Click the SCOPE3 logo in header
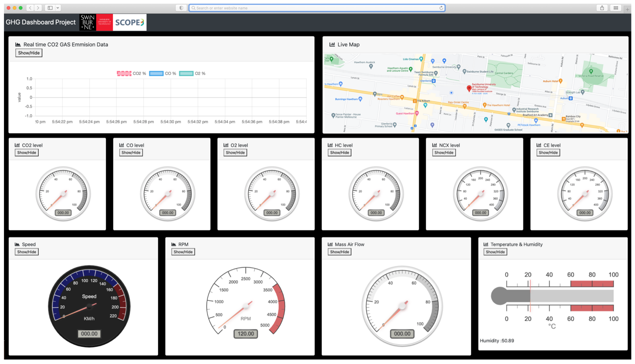635x364 pixels. click(129, 22)
